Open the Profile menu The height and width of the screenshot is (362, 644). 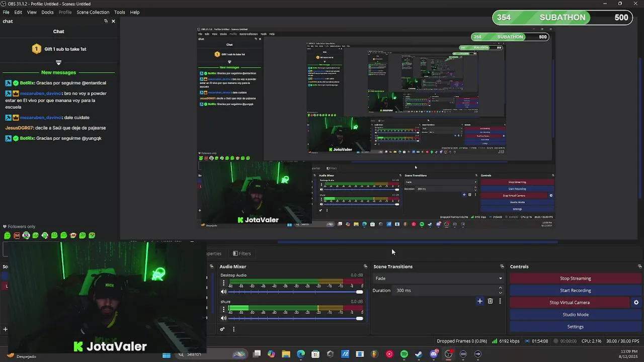point(65,12)
